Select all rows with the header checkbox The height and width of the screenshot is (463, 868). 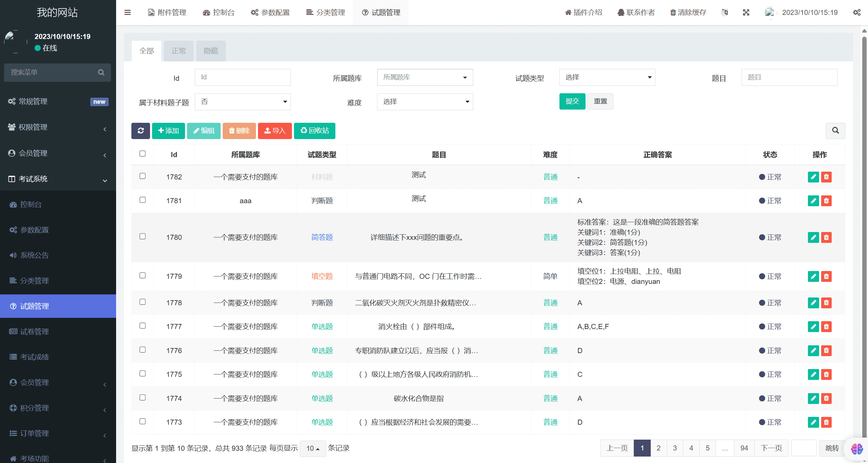pyautogui.click(x=143, y=154)
